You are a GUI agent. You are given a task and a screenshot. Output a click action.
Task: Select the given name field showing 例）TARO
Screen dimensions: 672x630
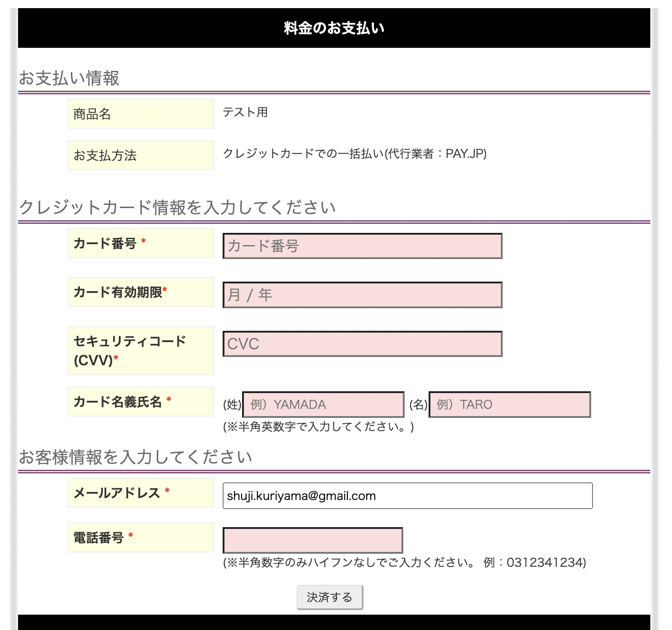tap(509, 404)
